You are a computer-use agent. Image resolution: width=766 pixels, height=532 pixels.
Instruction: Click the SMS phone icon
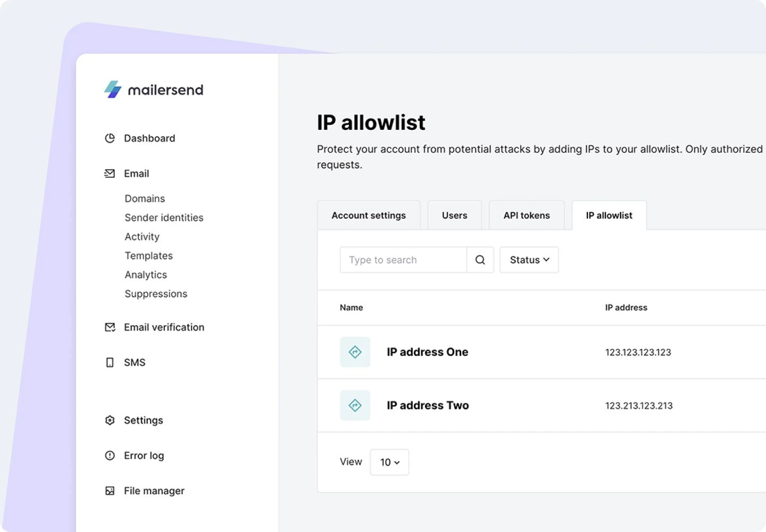(110, 362)
